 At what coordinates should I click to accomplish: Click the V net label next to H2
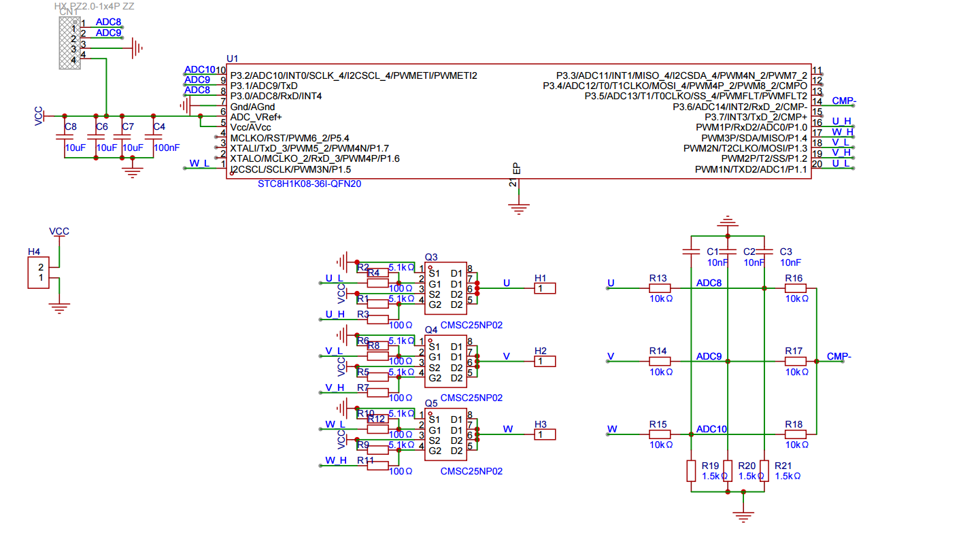(x=506, y=356)
